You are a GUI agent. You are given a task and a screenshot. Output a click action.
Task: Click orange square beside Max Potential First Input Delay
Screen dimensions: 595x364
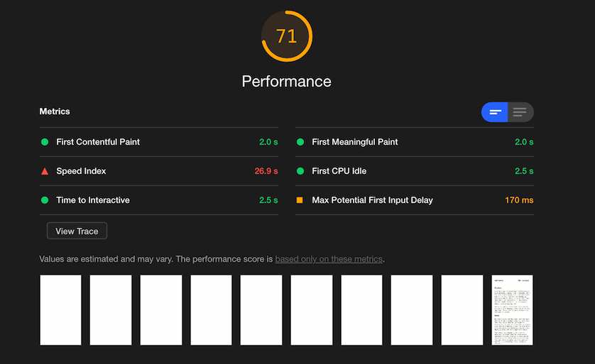(x=300, y=200)
